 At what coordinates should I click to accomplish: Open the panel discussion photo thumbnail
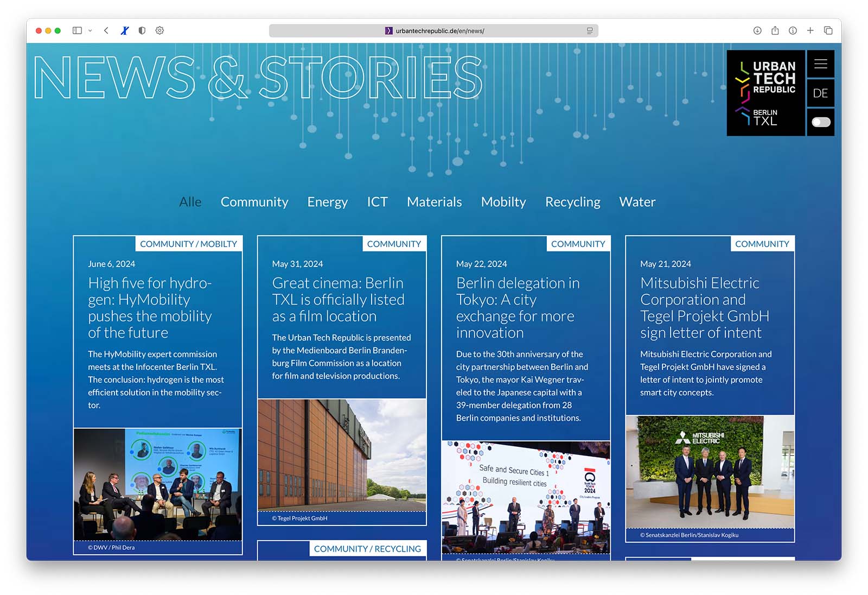tap(158, 484)
